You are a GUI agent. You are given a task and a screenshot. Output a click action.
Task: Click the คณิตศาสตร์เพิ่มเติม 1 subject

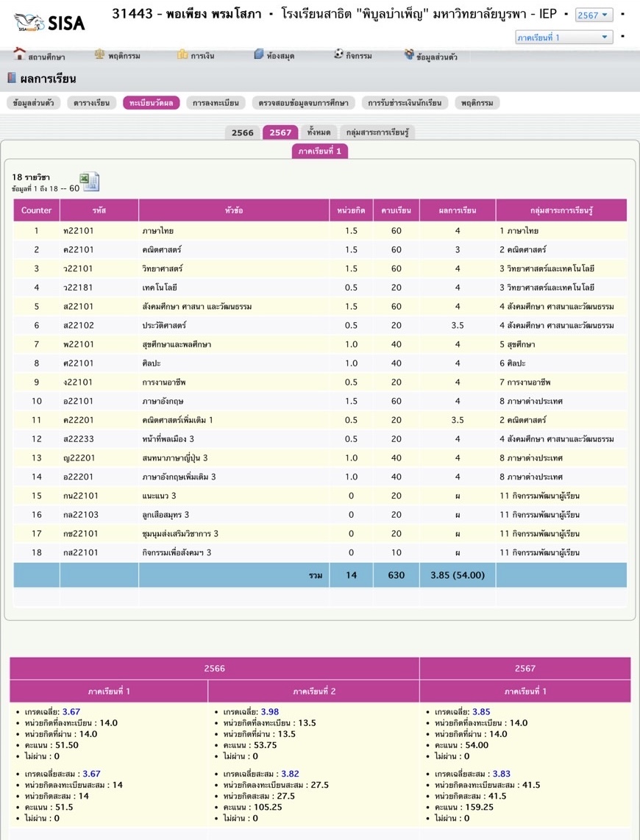coord(177,420)
